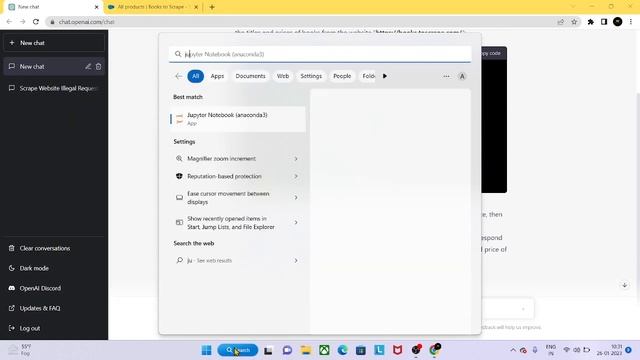This screenshot has height=360, width=640.
Task: Edit the New chat conversation title
Action: [x=88, y=67]
